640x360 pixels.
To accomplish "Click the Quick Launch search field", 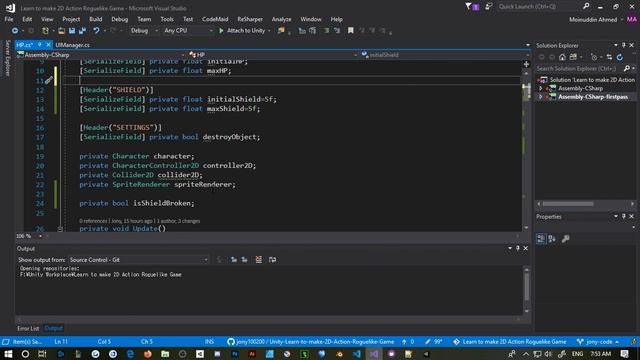I will tap(538, 7).
